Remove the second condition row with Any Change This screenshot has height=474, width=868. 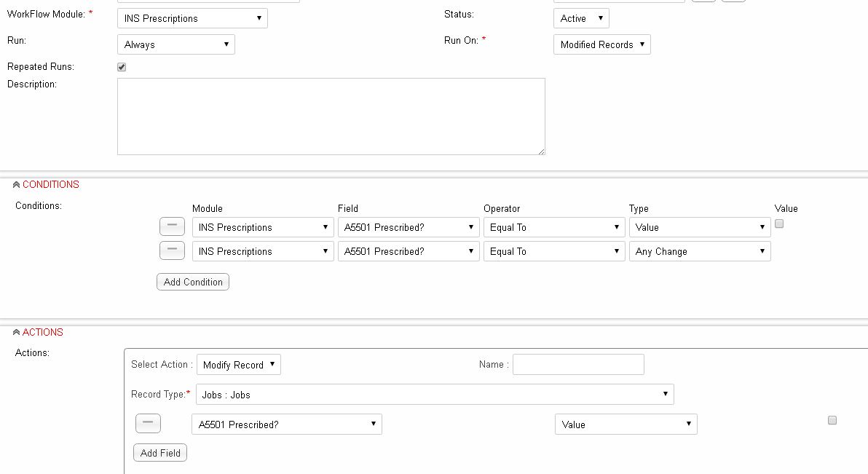pyautogui.click(x=172, y=250)
